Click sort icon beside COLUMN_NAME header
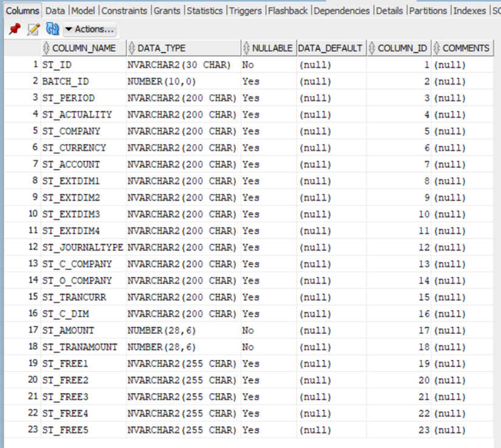501x448 pixels. [x=46, y=48]
